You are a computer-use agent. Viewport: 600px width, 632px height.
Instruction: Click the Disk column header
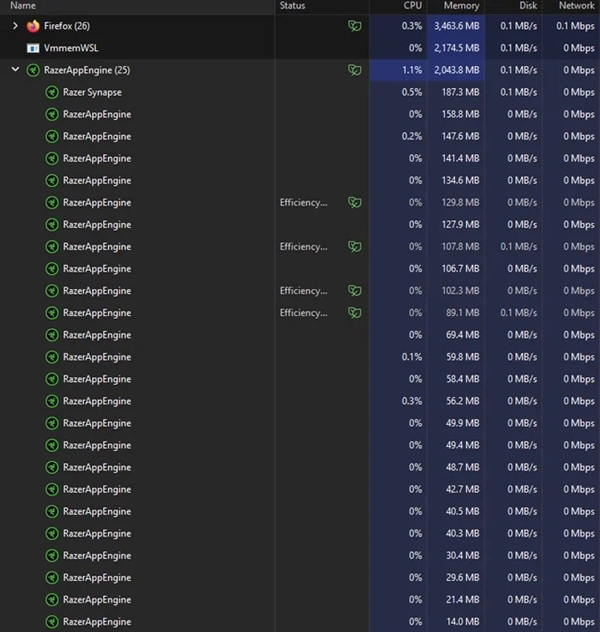pyautogui.click(x=528, y=6)
